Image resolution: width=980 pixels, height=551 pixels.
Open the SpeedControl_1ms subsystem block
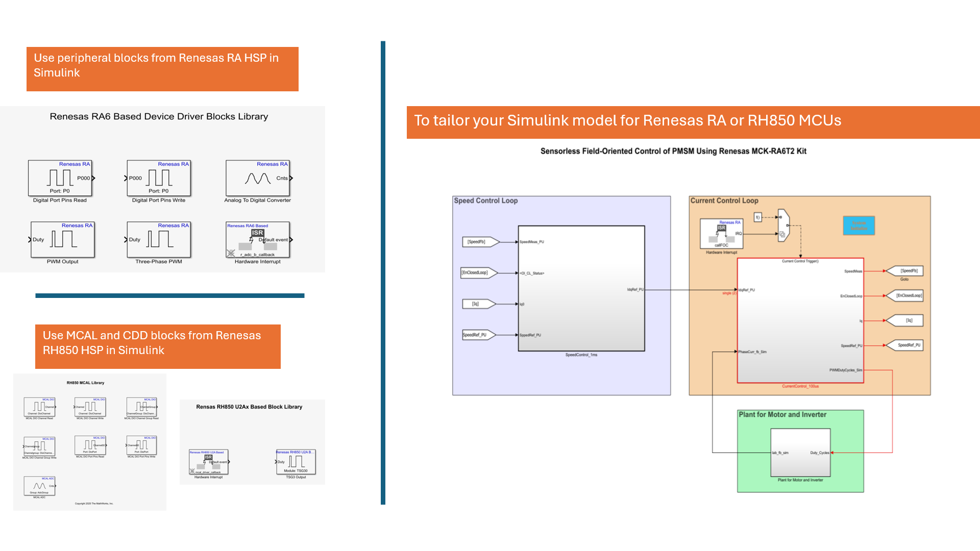[581, 288]
